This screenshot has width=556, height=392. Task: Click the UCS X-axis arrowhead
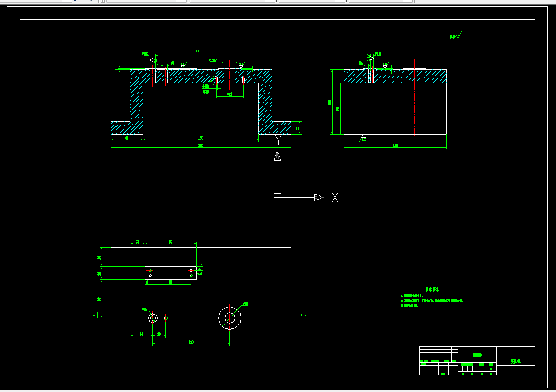(319, 197)
